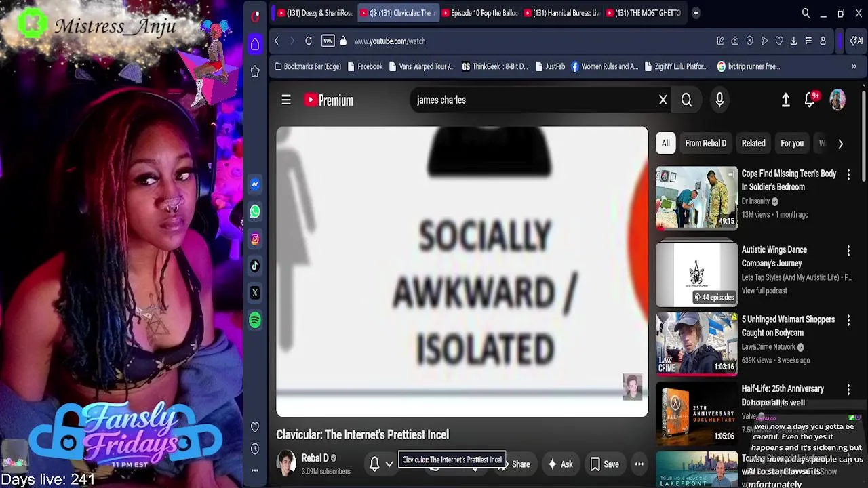Go back to the previous page

pyautogui.click(x=277, y=41)
